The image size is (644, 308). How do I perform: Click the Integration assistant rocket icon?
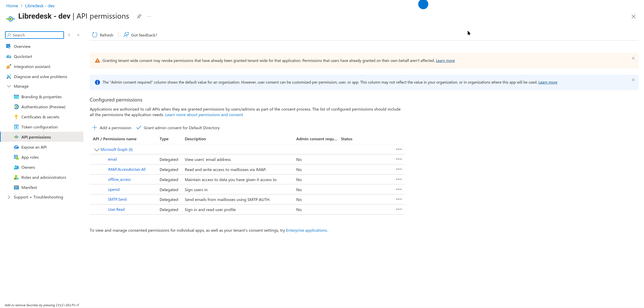pos(9,66)
